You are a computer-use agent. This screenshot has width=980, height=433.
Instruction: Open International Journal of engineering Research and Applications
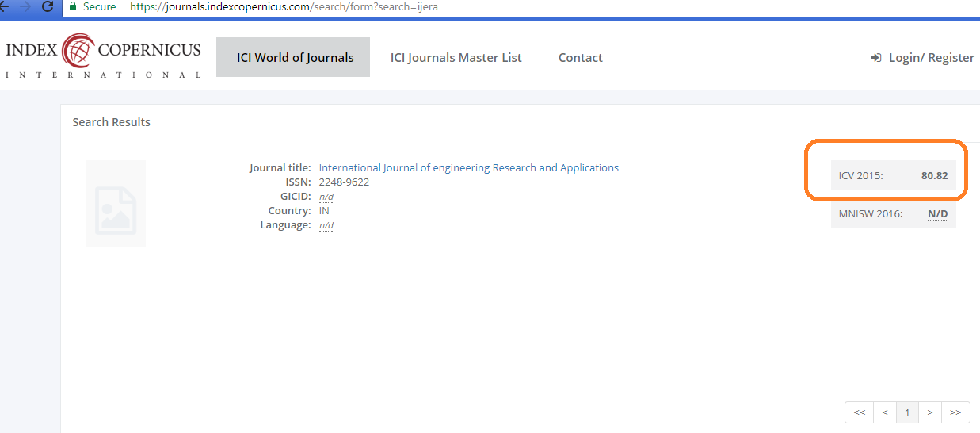point(469,167)
